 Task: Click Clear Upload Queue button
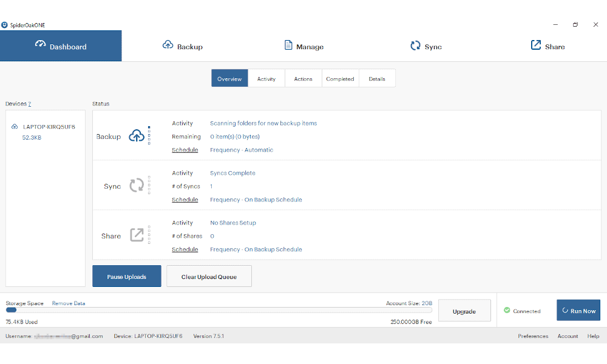(x=209, y=276)
